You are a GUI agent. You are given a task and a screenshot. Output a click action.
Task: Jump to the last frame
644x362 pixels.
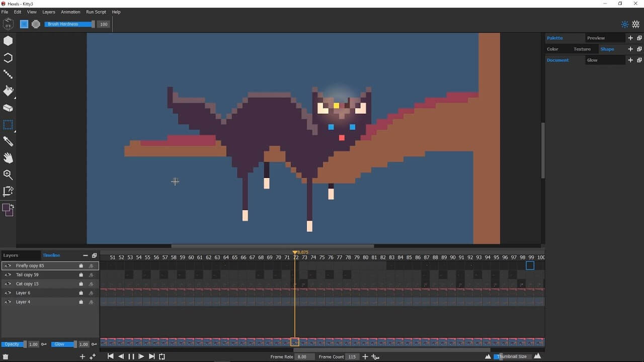(x=151, y=356)
